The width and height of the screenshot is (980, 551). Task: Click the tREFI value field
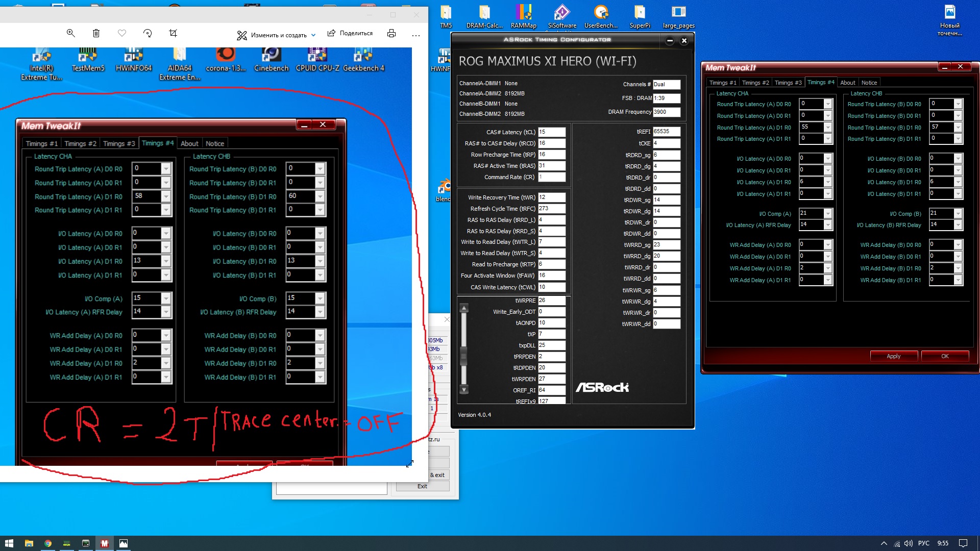tap(666, 132)
